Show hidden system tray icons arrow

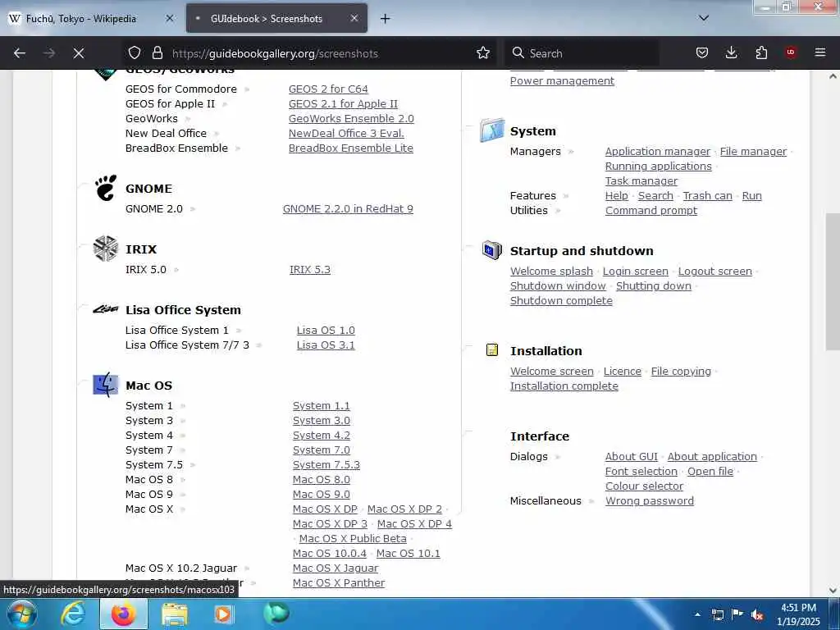(x=697, y=614)
